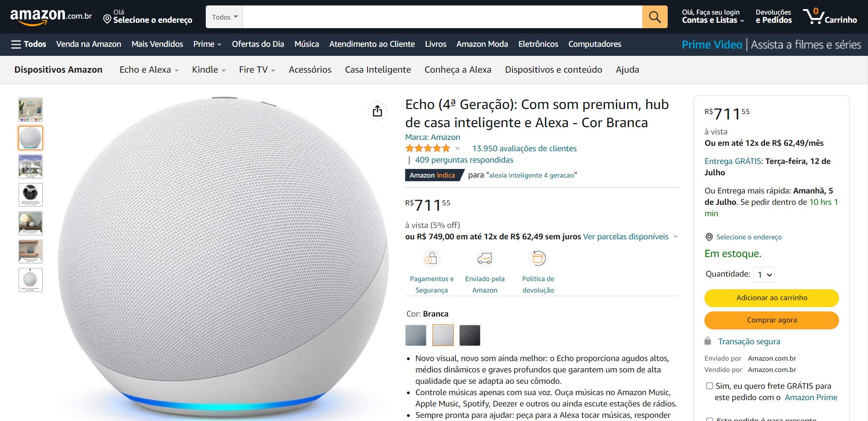The image size is (868, 421).
Task: Click the Política de devolução icon
Action: pos(538,258)
